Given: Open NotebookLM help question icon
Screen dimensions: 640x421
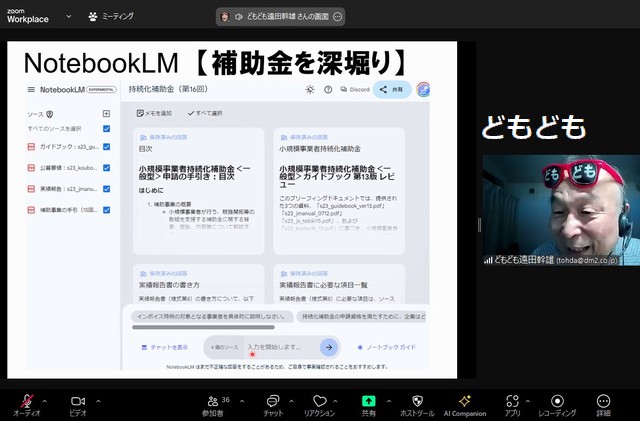Looking at the screenshot, I should coord(328,89).
